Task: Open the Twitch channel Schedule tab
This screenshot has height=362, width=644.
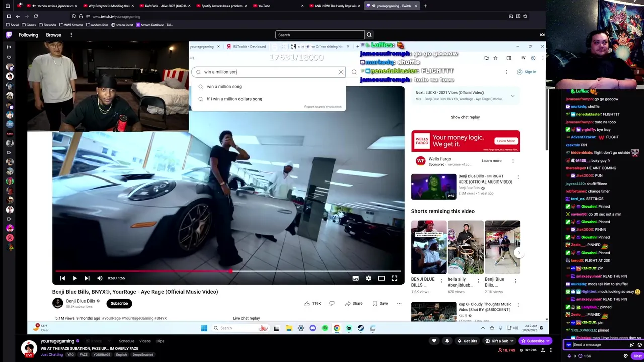Action: (126, 341)
